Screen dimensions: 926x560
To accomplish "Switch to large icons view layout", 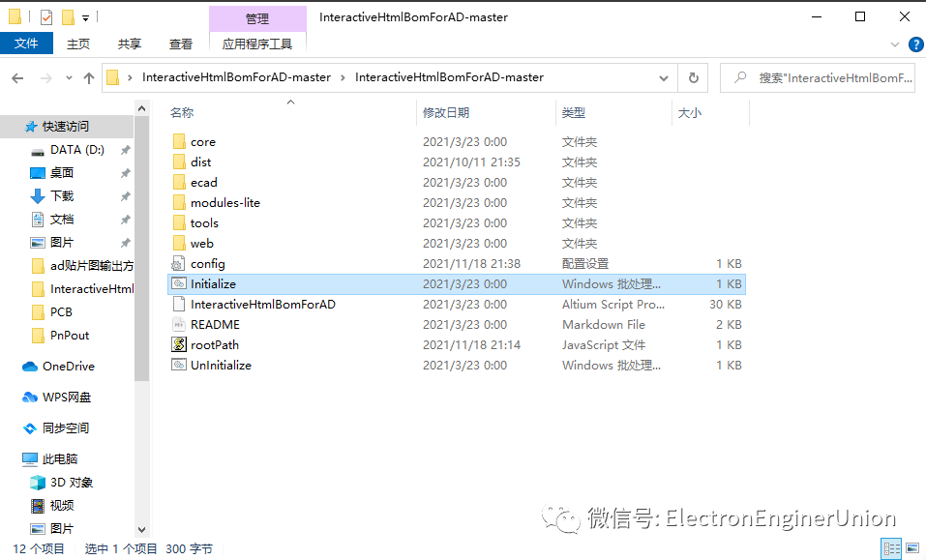I will pyautogui.click(x=913, y=548).
